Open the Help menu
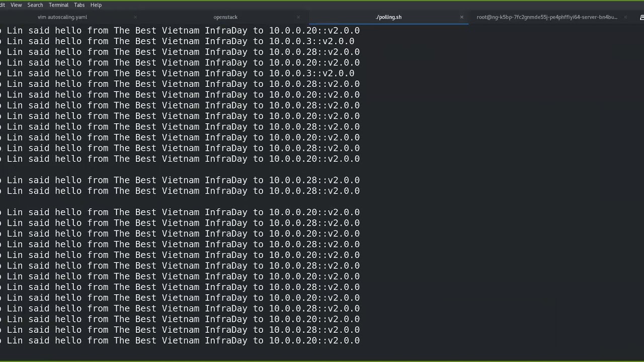This screenshot has width=644, height=362. 96,5
